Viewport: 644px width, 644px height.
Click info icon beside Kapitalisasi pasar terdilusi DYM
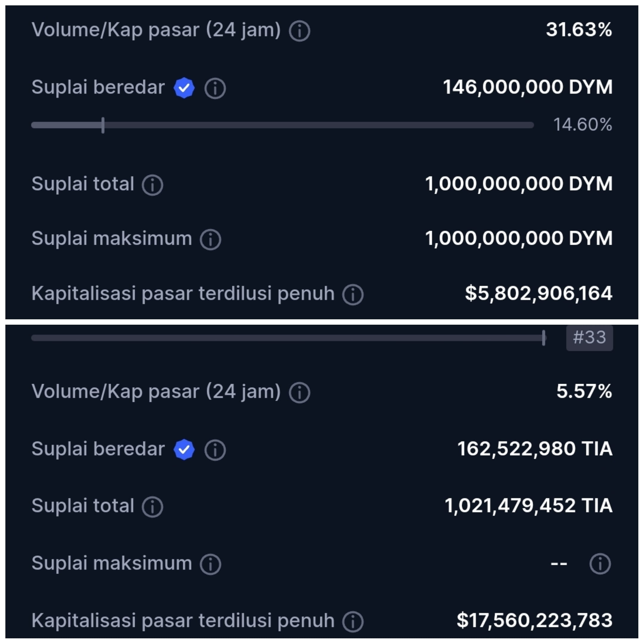click(x=352, y=293)
